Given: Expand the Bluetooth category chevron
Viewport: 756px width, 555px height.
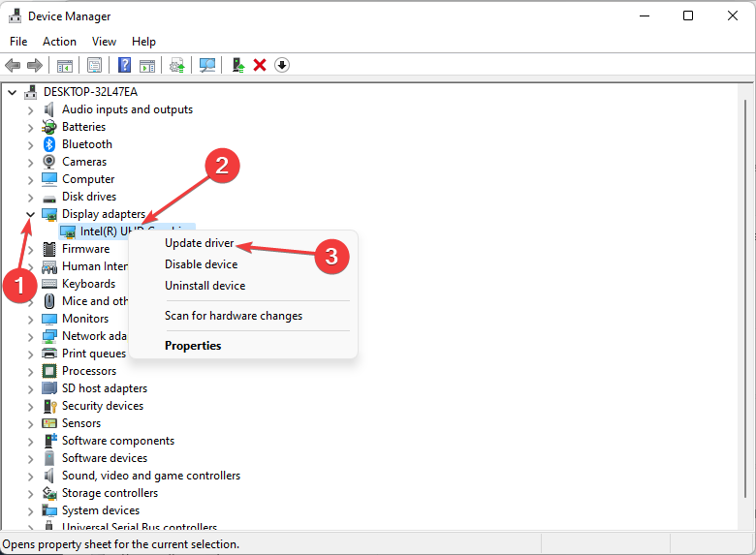Looking at the screenshot, I should (30, 145).
